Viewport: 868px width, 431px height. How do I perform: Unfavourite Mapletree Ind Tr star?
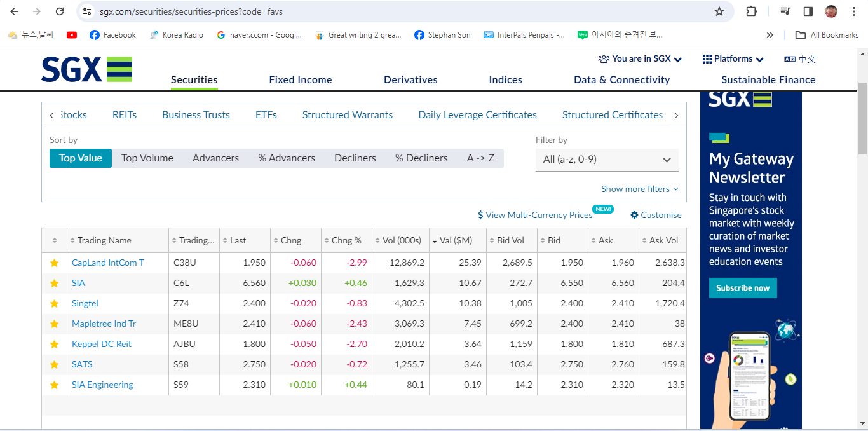(x=54, y=324)
